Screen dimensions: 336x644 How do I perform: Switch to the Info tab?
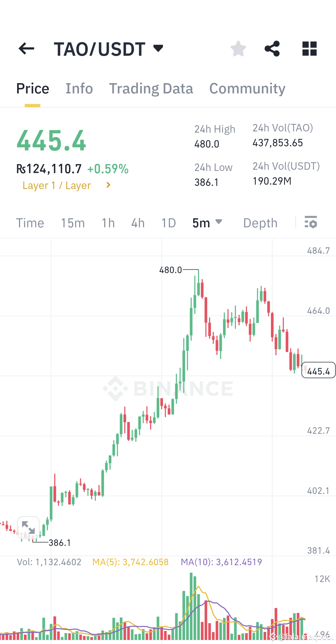[79, 88]
